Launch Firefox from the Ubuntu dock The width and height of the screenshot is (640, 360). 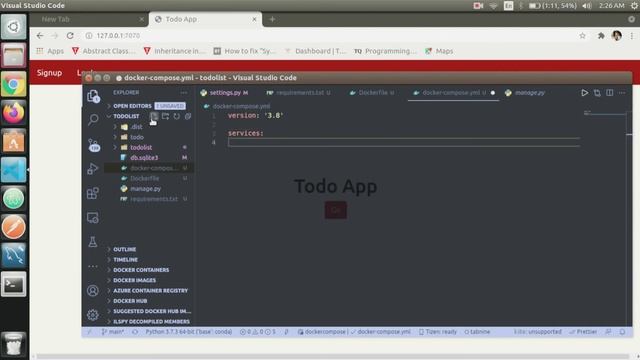[13, 112]
